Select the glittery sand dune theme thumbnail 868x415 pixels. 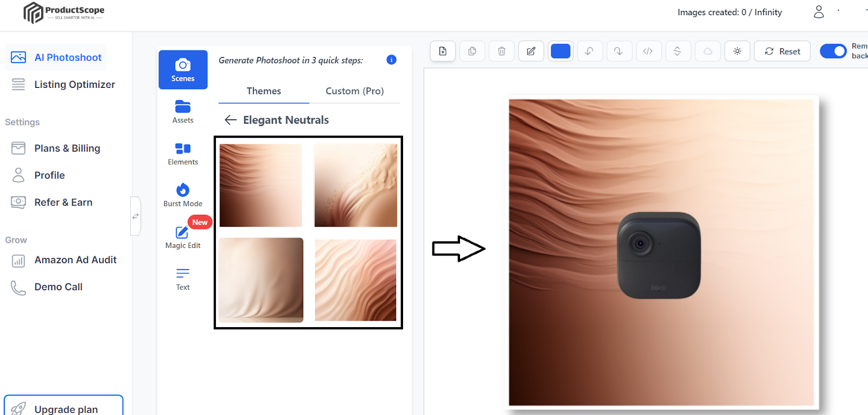(x=356, y=185)
